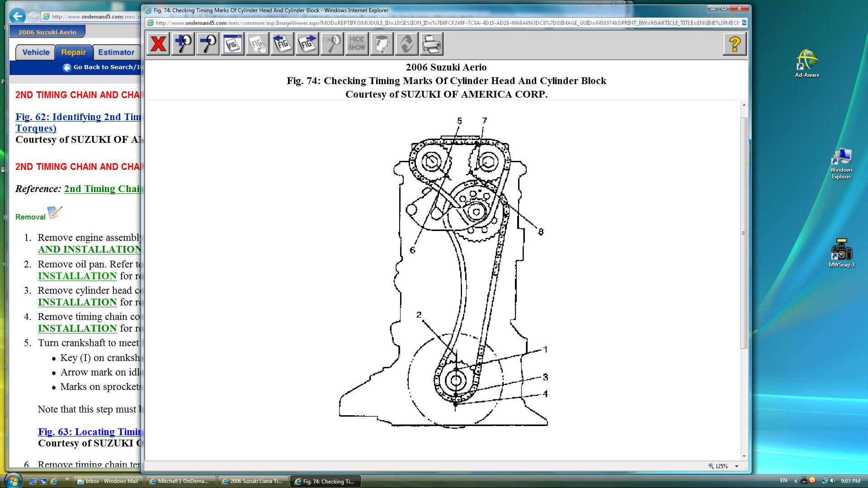Zoom out with the minus magnifier
868x488 pixels.
[x=208, y=44]
